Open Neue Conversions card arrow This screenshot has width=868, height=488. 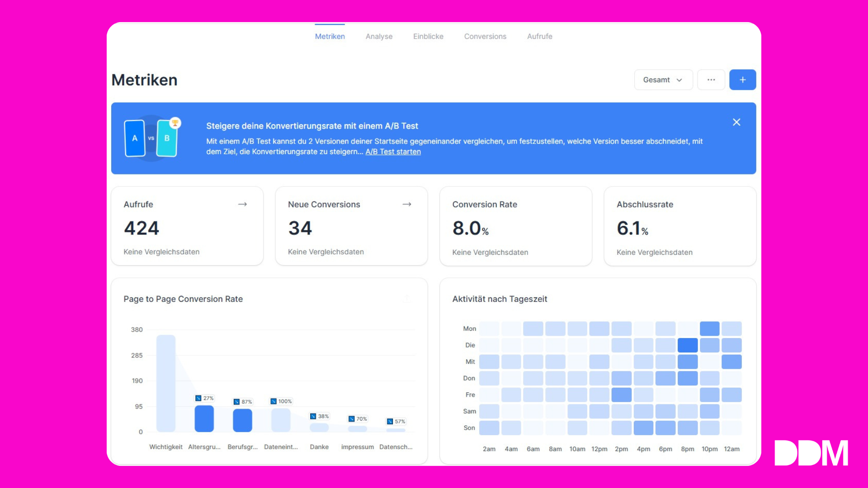coord(406,204)
